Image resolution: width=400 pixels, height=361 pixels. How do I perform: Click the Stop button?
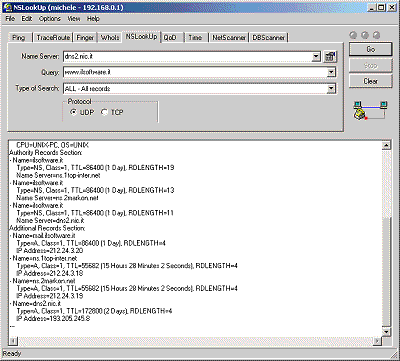[371, 66]
